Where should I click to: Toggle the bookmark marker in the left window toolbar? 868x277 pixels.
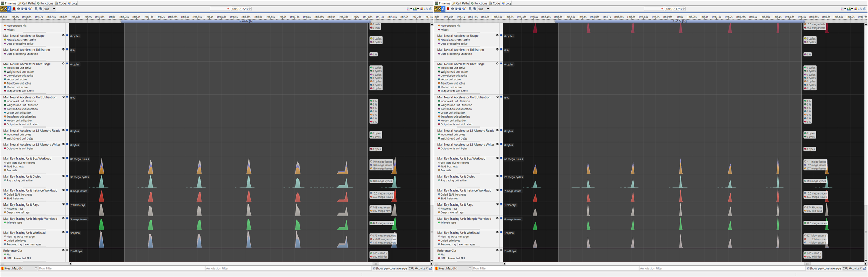tap(14, 9)
